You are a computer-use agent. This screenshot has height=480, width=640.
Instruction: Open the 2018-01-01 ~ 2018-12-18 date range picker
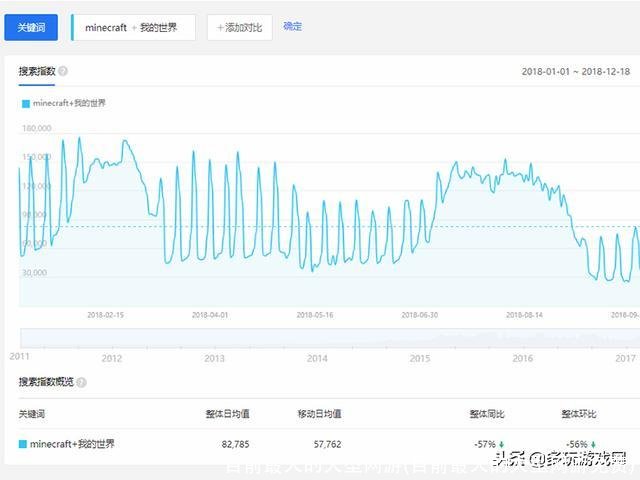point(575,72)
